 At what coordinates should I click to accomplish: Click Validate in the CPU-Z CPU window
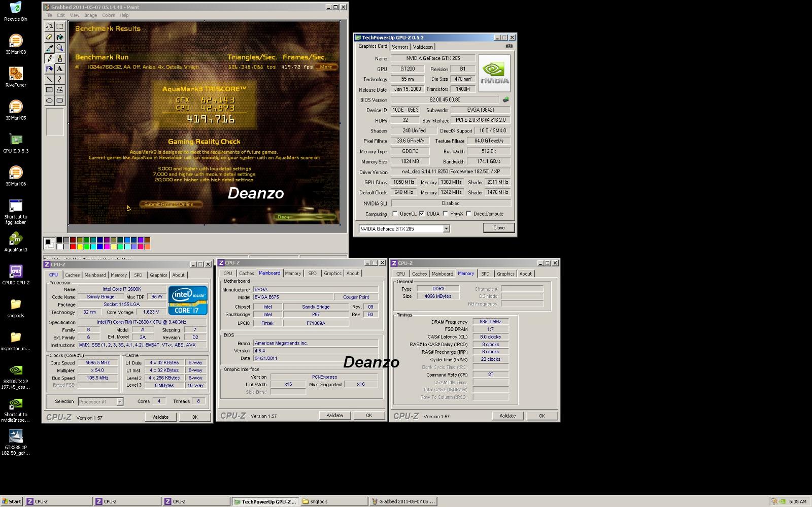coord(160,417)
